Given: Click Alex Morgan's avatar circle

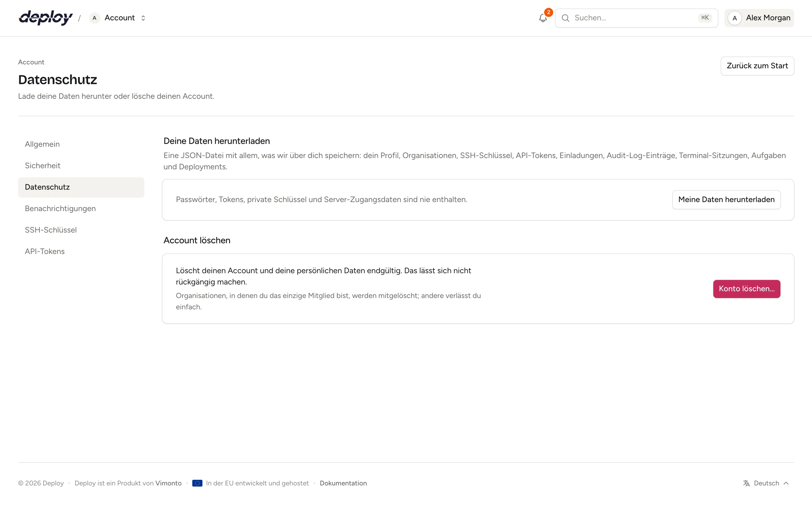Looking at the screenshot, I should (x=734, y=18).
